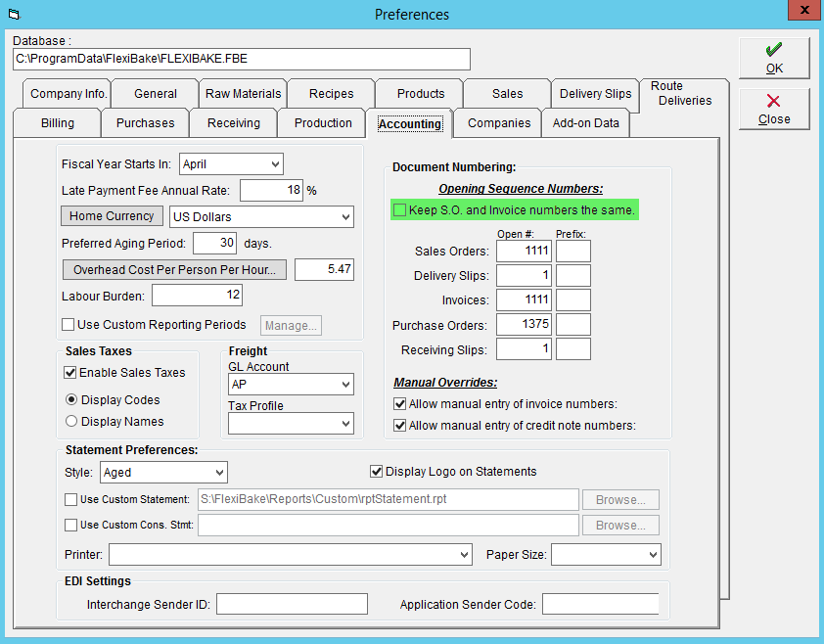
Task: Open the Delivery Slips tab
Action: pyautogui.click(x=595, y=94)
